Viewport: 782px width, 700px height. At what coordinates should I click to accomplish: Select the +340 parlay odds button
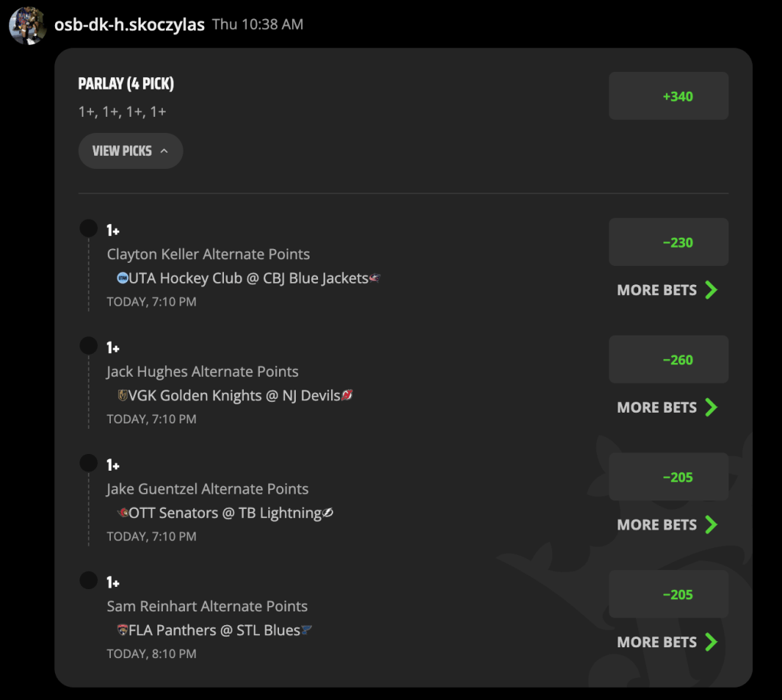pyautogui.click(x=668, y=96)
